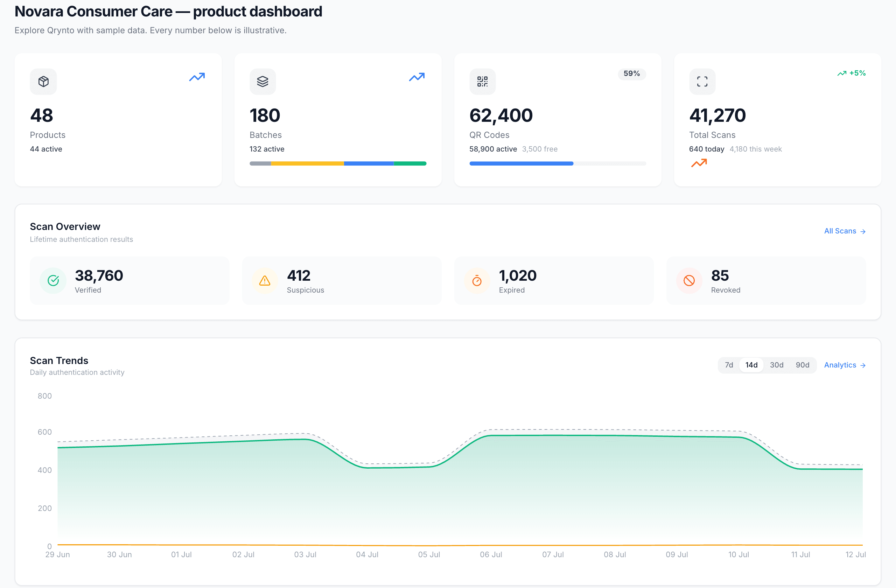Click the green +5% trend indicator

(852, 73)
